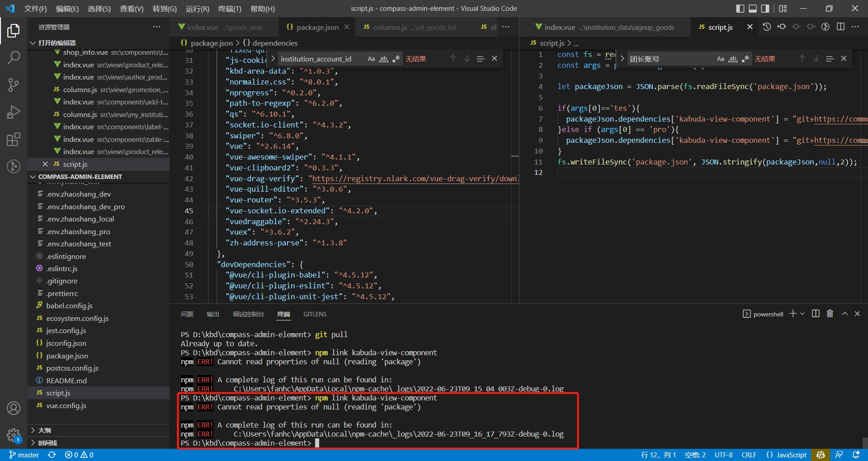The width and height of the screenshot is (868, 461).
Task: Maximize the terminal panel size
Action: [x=844, y=314]
